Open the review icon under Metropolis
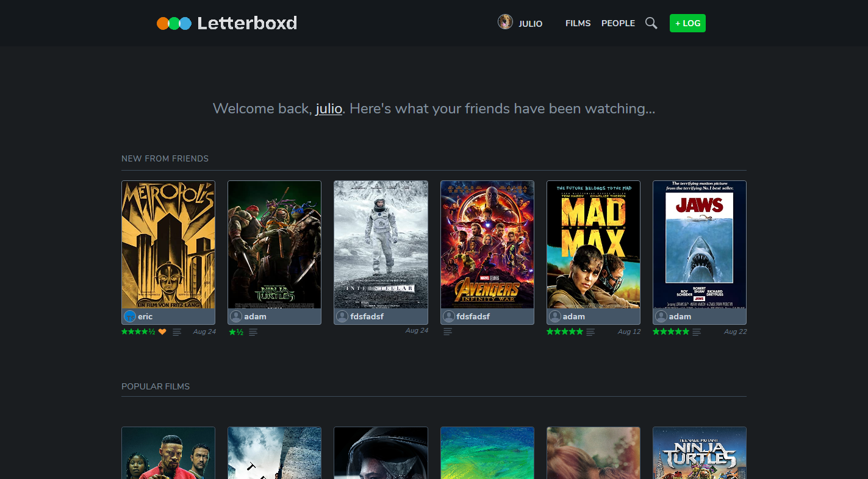Image resolution: width=868 pixels, height=479 pixels. (177, 332)
